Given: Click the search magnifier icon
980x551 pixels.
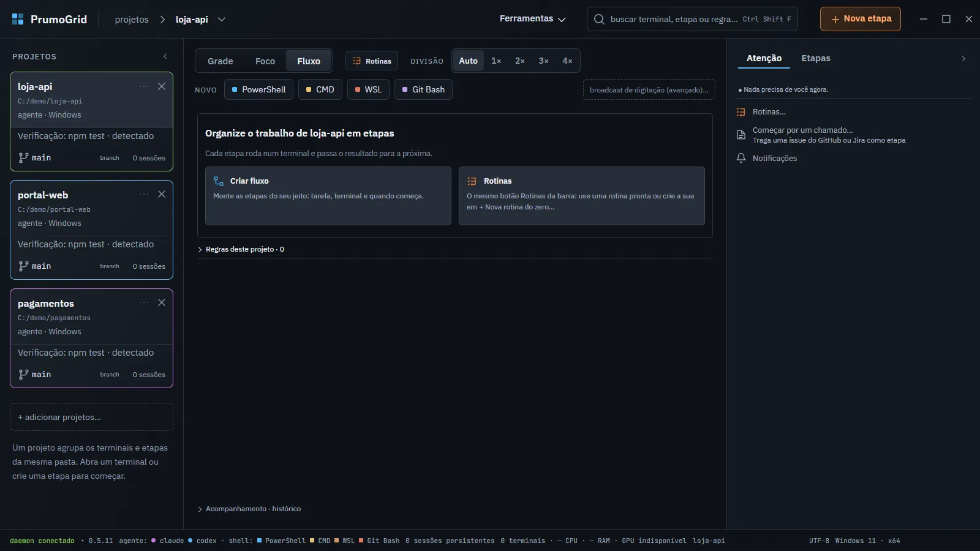Looking at the screenshot, I should [x=599, y=19].
